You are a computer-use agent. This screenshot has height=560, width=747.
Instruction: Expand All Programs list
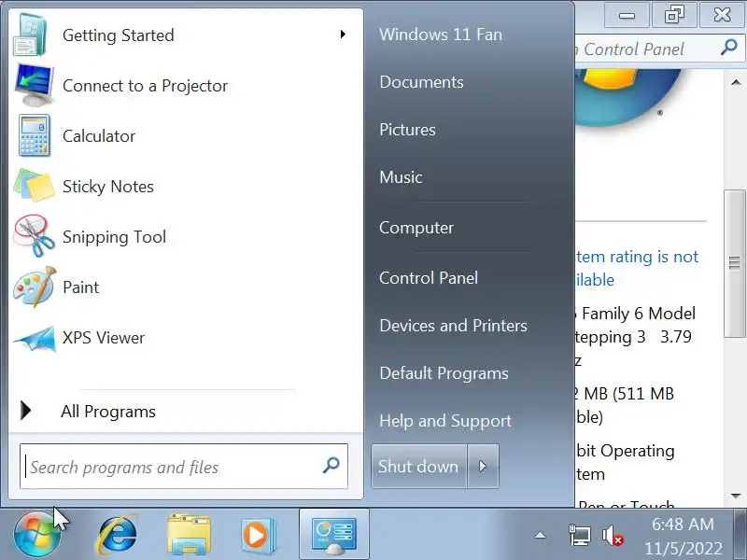pos(186,411)
